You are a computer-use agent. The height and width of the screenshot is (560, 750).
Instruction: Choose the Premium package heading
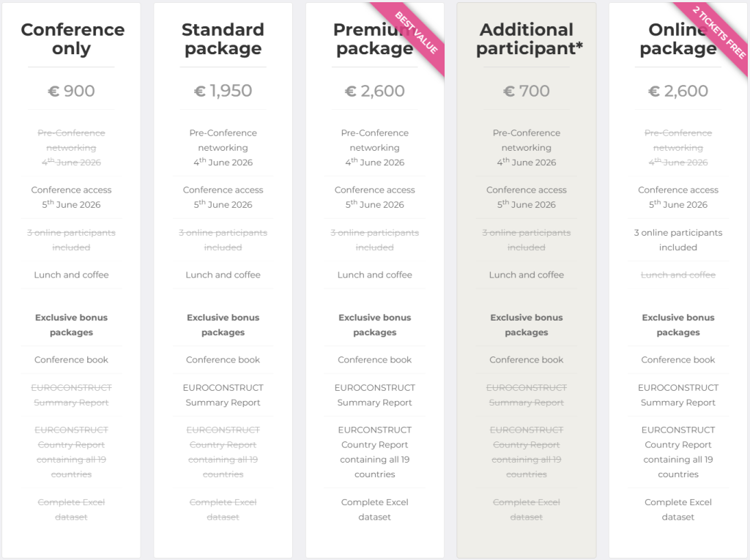coord(374,40)
